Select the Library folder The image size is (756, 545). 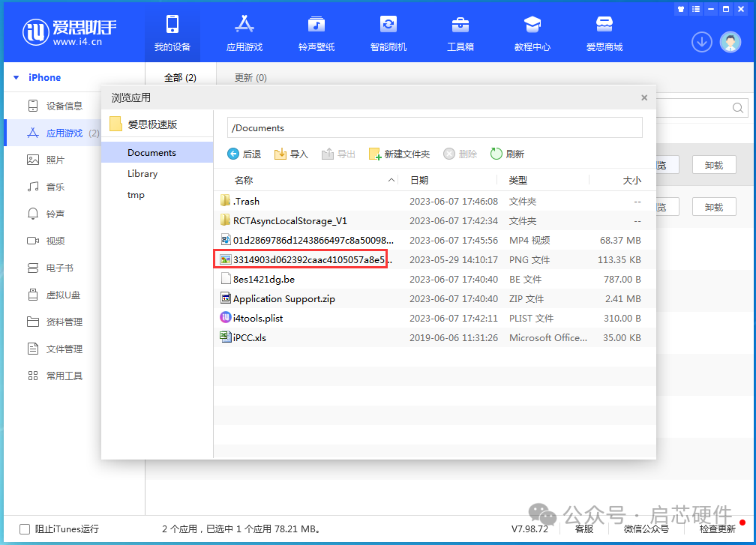157,173
